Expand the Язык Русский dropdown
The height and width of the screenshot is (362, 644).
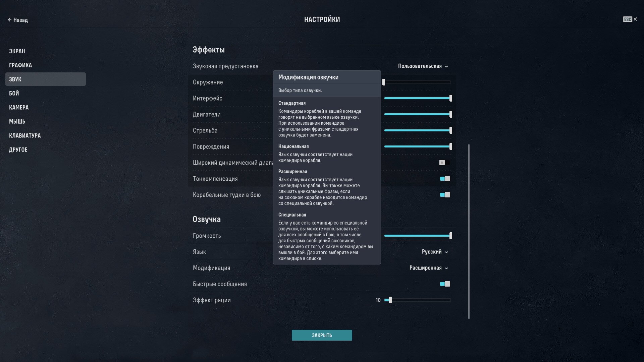pyautogui.click(x=435, y=252)
